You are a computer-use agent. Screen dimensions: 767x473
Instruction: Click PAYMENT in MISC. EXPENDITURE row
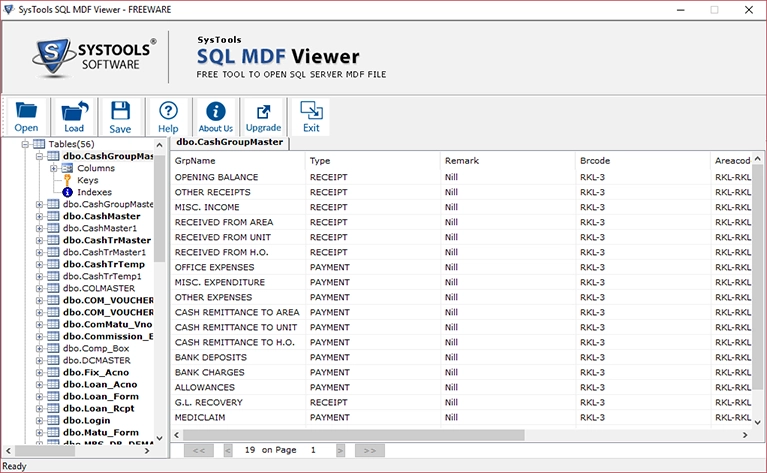(330, 283)
